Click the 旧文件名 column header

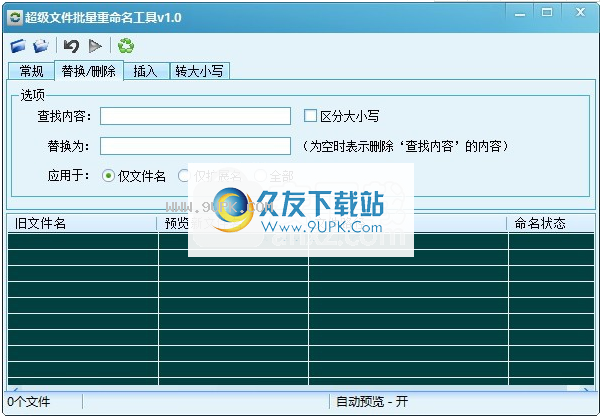click(82, 223)
